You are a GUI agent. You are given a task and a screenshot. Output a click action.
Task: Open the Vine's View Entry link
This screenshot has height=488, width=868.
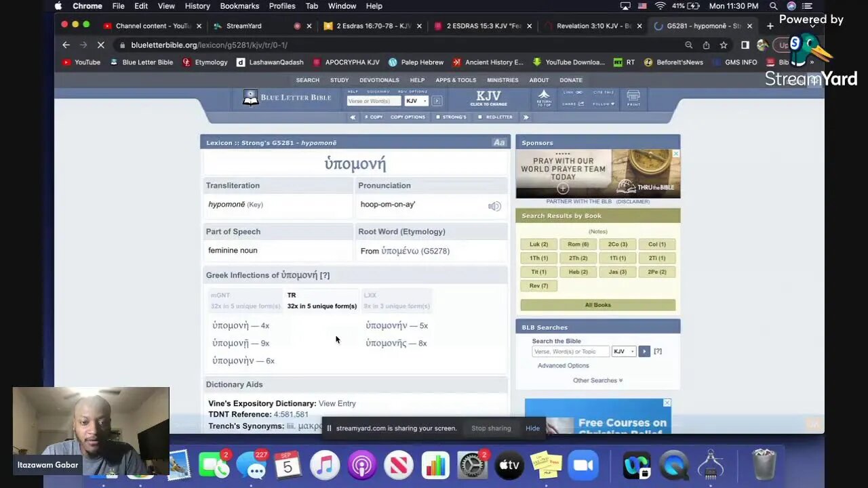[337, 403]
